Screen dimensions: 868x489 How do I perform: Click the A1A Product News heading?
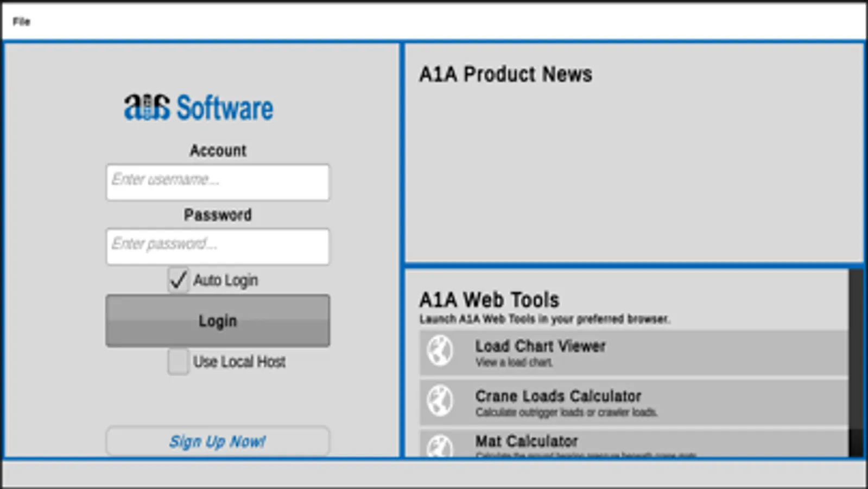[x=505, y=74]
